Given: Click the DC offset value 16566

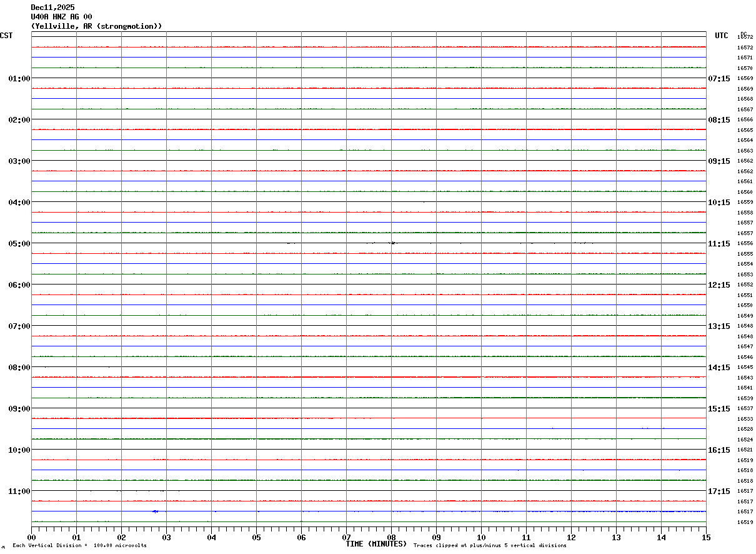Looking at the screenshot, I should tap(745, 119).
